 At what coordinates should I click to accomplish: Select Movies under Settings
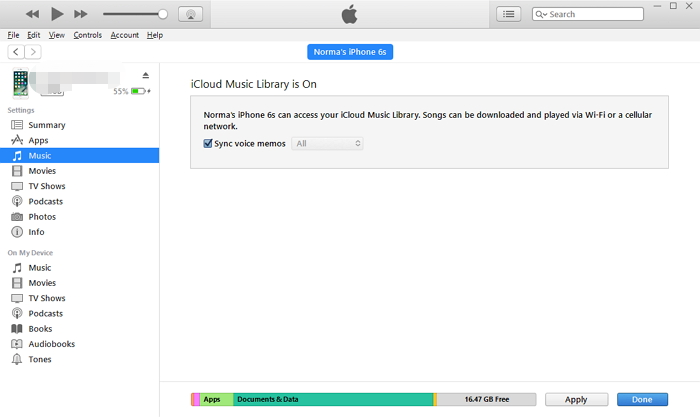[79, 171]
